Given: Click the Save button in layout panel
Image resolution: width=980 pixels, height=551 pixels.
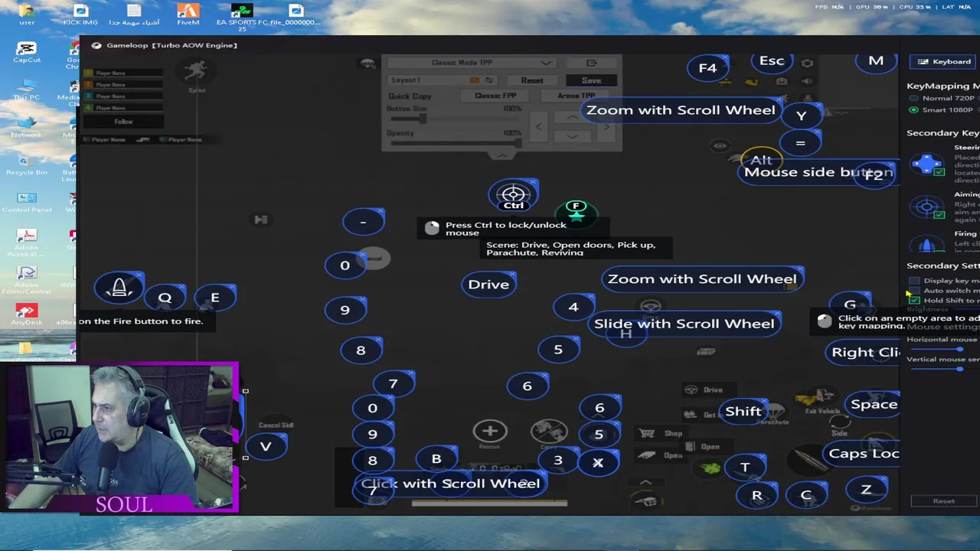Looking at the screenshot, I should [x=591, y=80].
